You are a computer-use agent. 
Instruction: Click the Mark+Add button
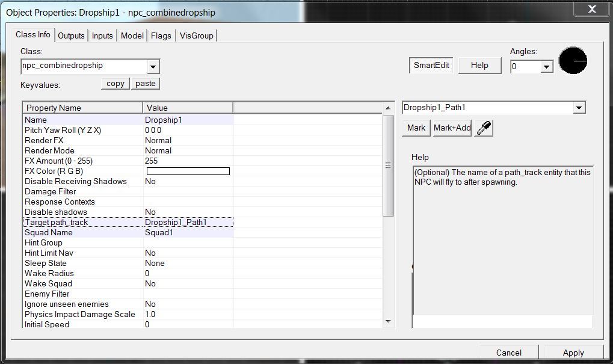pyautogui.click(x=452, y=128)
